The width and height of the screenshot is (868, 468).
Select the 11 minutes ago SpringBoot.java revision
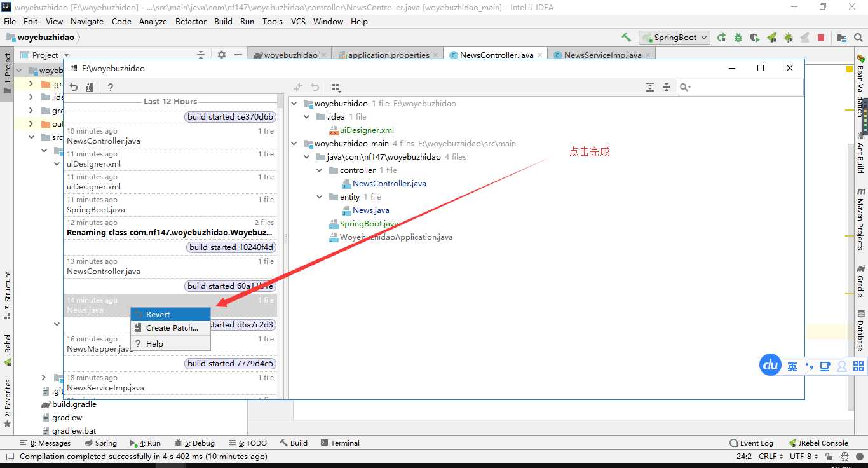coord(170,205)
